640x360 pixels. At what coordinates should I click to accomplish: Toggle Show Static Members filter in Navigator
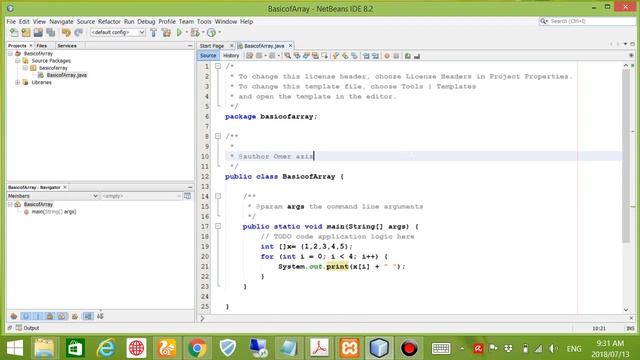38,316
